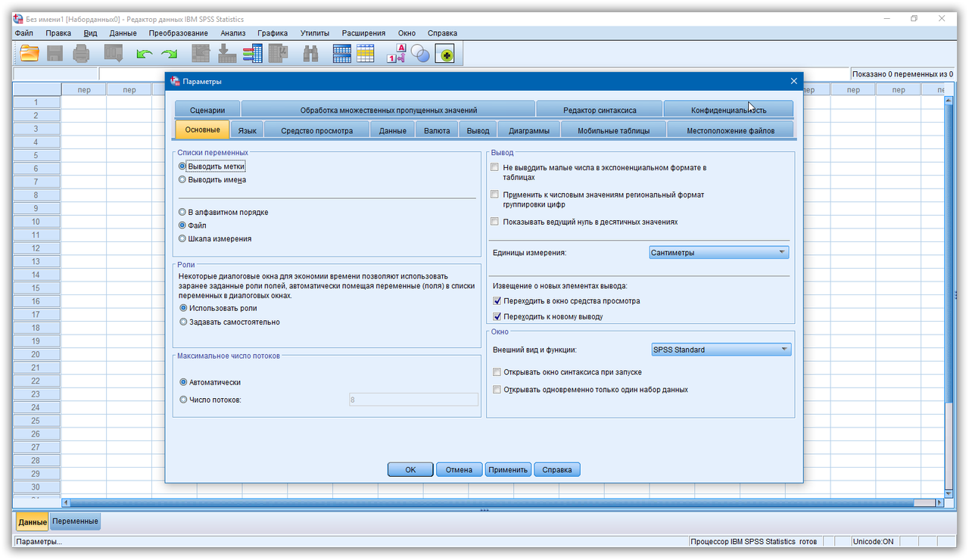Image resolution: width=969 pixels, height=560 pixels.
Task: Switch to Мобильные таблицы tab
Action: (614, 130)
